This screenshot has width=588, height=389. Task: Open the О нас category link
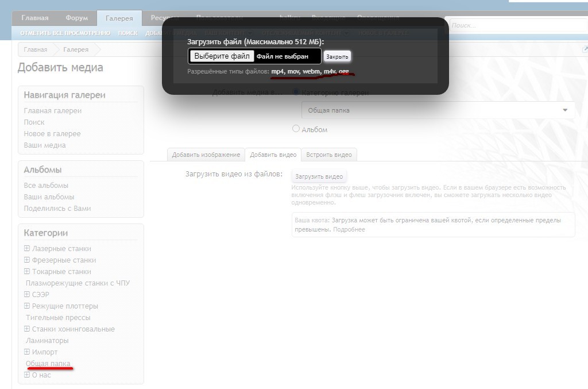click(x=41, y=375)
